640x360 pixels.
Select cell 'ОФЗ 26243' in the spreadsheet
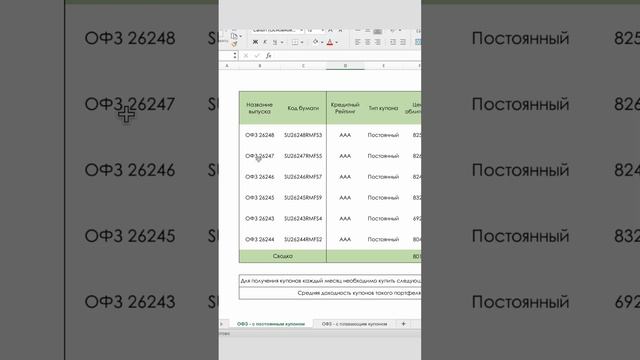tap(260, 218)
